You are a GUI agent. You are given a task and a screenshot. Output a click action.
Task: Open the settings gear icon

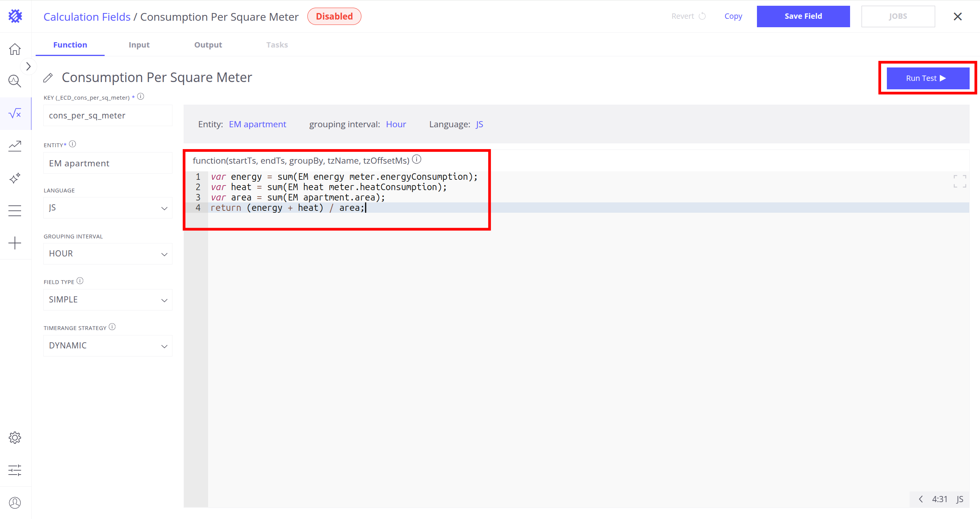[x=15, y=437]
